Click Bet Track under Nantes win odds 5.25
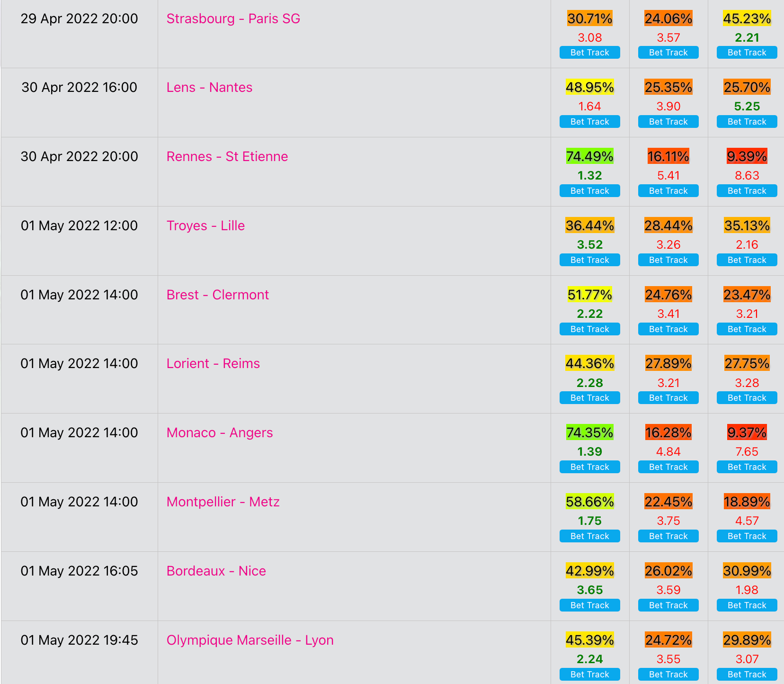Viewport: 784px width, 684px height. click(747, 122)
